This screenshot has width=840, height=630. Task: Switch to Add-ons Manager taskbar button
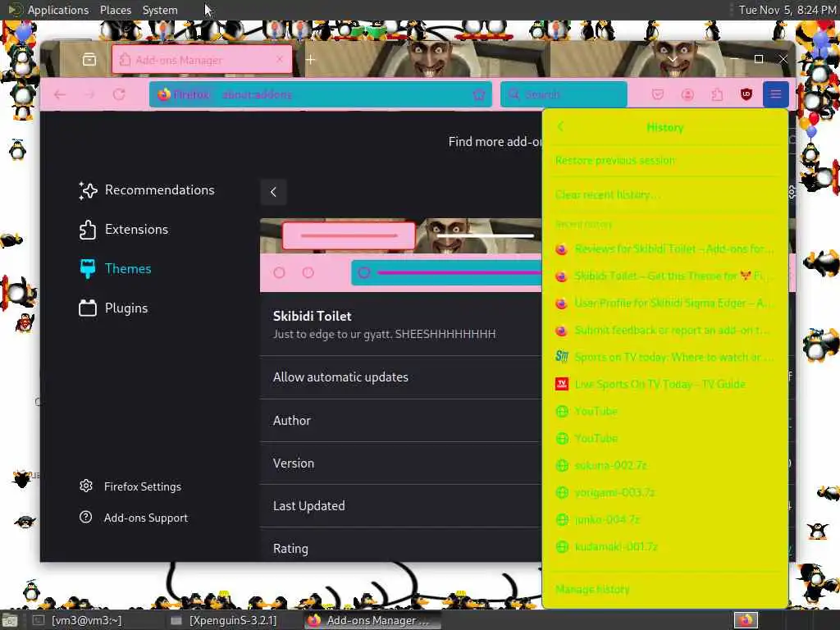point(372,620)
